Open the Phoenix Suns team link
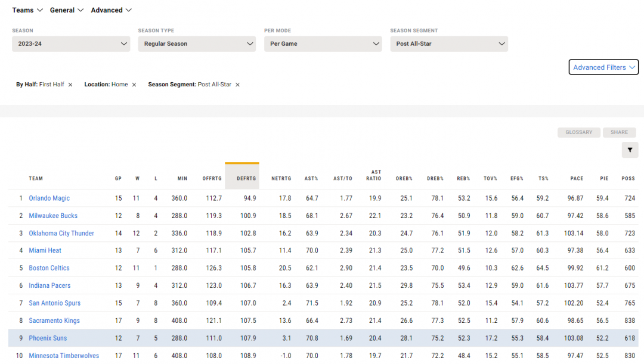This screenshot has height=364, width=644. point(48,338)
